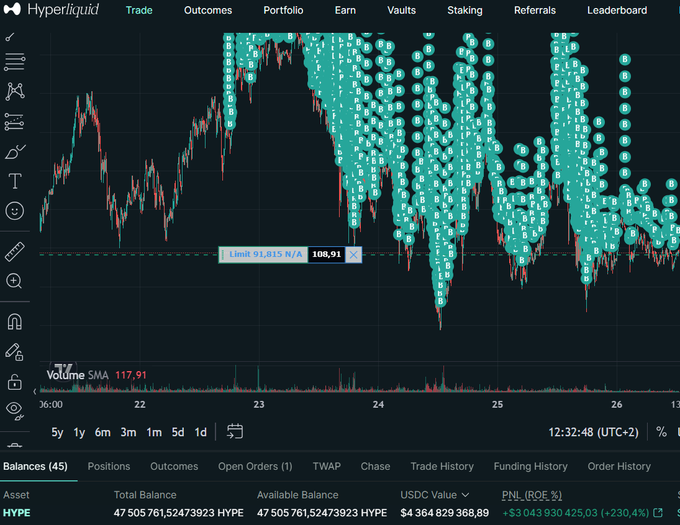Screen dimensions: 680x525
Task: Set chart range to 3m
Action: tap(128, 432)
